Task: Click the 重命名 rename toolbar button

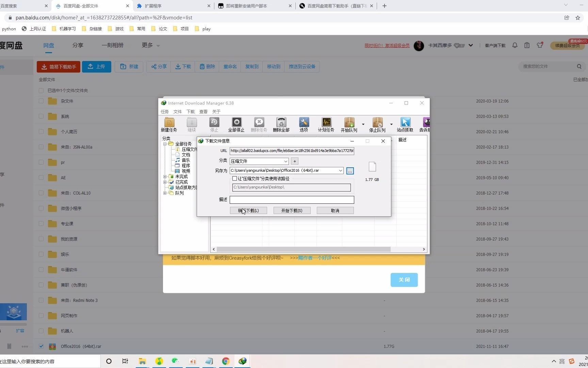Action: 230,67
